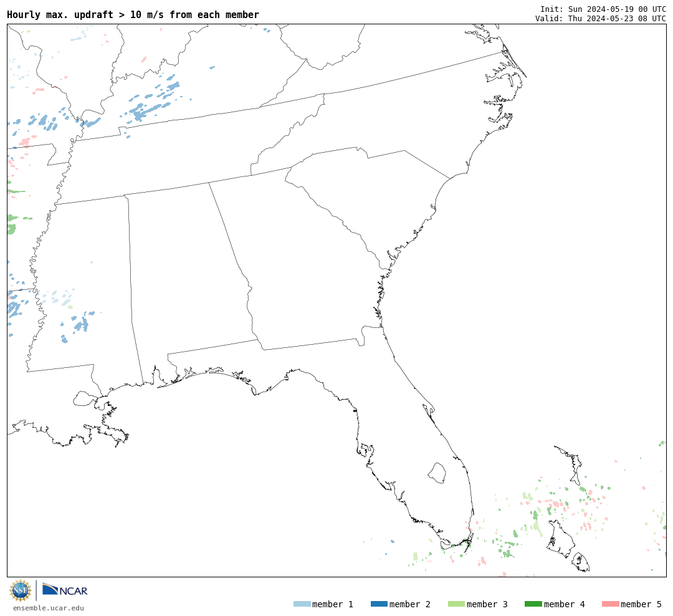This screenshot has width=673, height=616.
Task: Click the NCAR logo
Action: [65, 590]
